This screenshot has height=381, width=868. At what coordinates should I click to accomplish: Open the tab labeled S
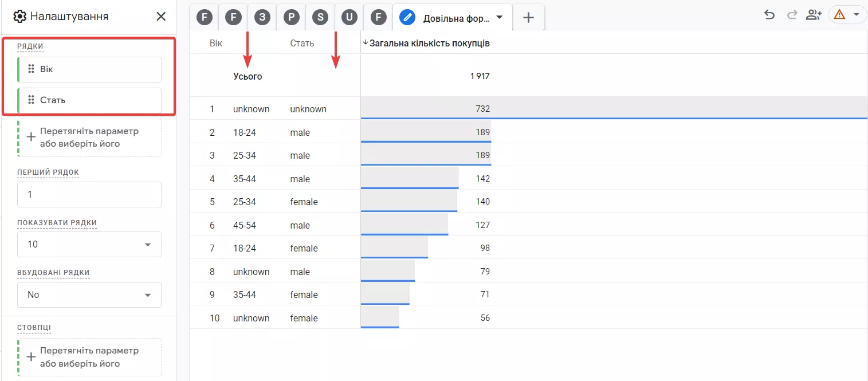coord(320,18)
